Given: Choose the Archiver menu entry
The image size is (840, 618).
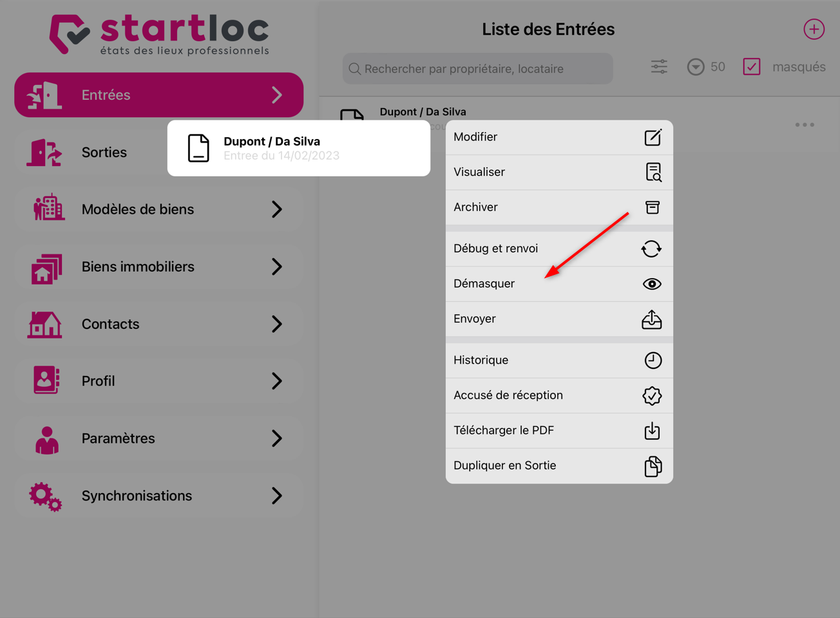Looking at the screenshot, I should (x=559, y=207).
